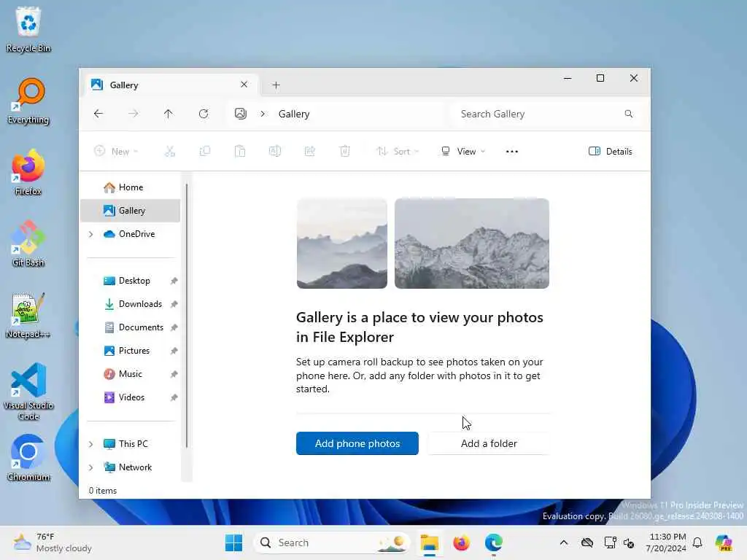Image resolution: width=747 pixels, height=560 pixels.
Task: Click the pin icon beside Music
Action: pos(174,374)
